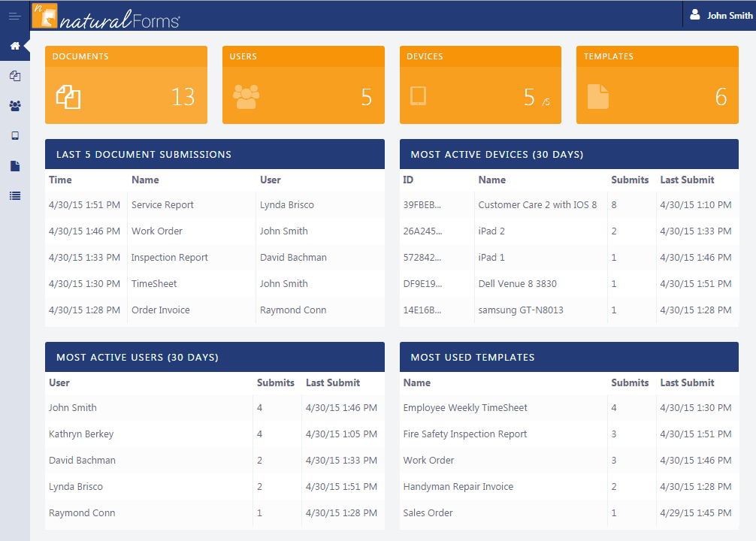
Task: Click the documents icon inside the DOCUMENTS card
Action: 70,97
